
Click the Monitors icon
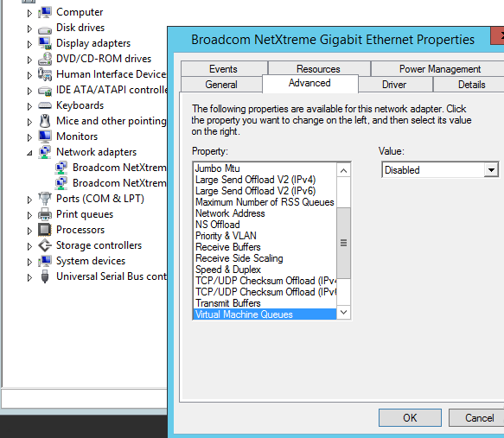coord(45,136)
